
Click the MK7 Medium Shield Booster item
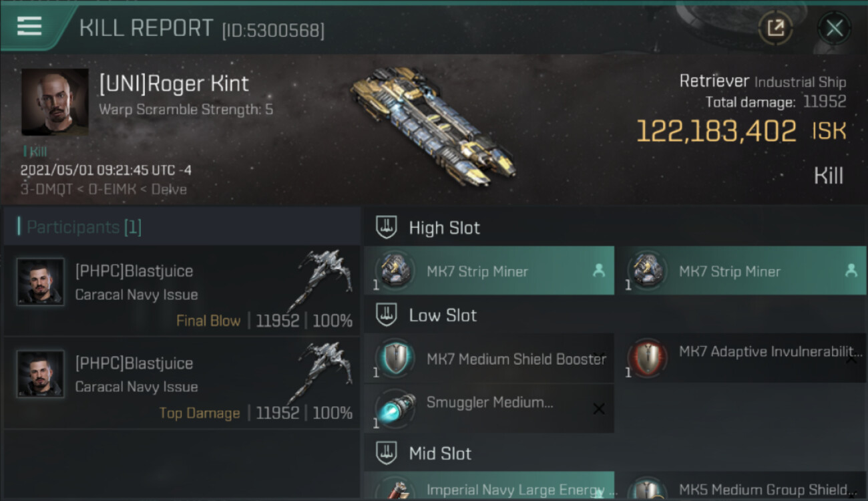tap(489, 359)
